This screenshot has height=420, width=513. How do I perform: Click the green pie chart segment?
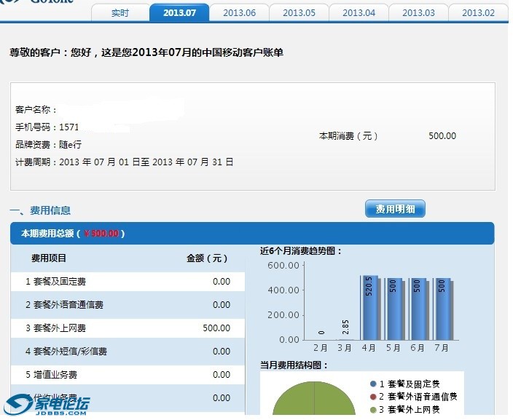point(314,400)
